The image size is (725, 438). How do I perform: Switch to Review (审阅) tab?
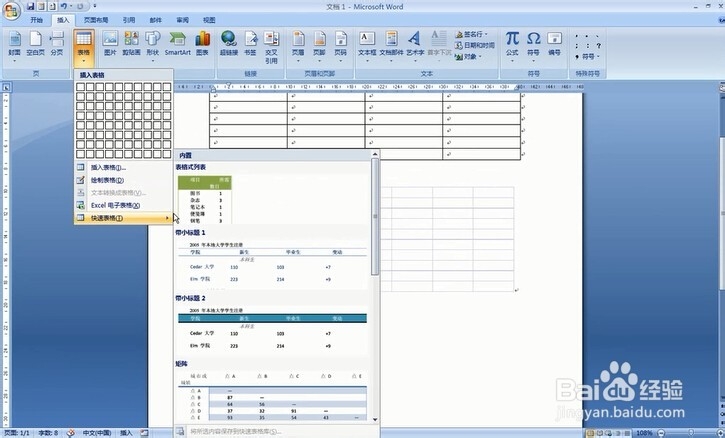(x=183, y=20)
